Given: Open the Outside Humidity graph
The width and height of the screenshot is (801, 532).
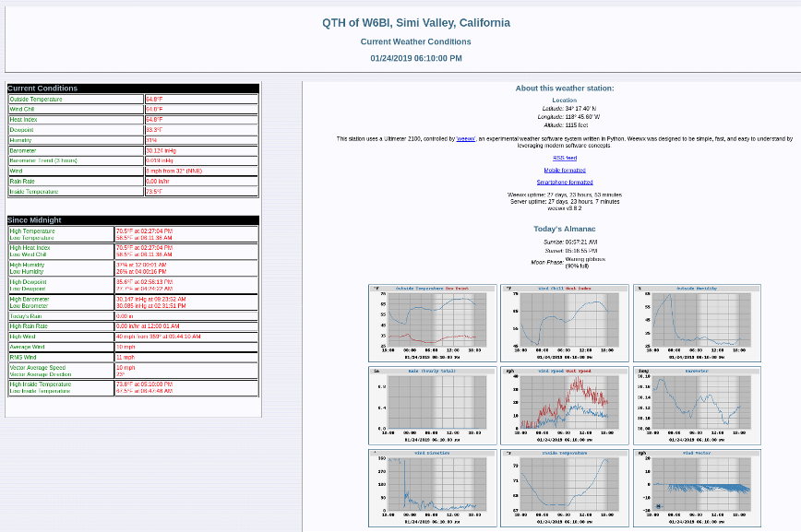Looking at the screenshot, I should coord(697,324).
